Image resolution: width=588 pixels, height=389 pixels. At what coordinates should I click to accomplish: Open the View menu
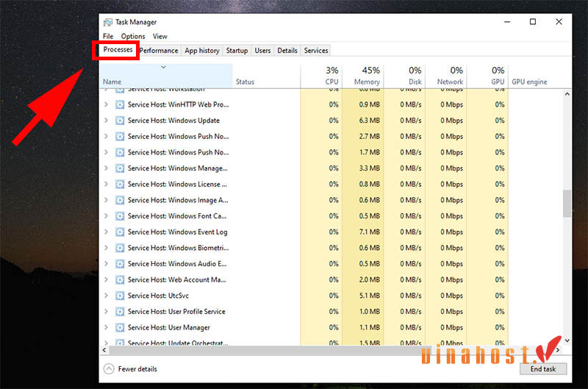[x=159, y=36]
